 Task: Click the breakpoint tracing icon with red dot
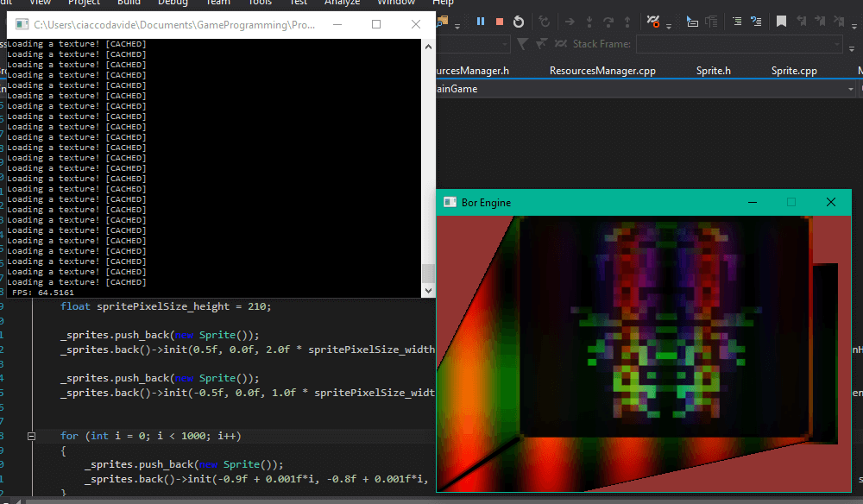[653, 22]
